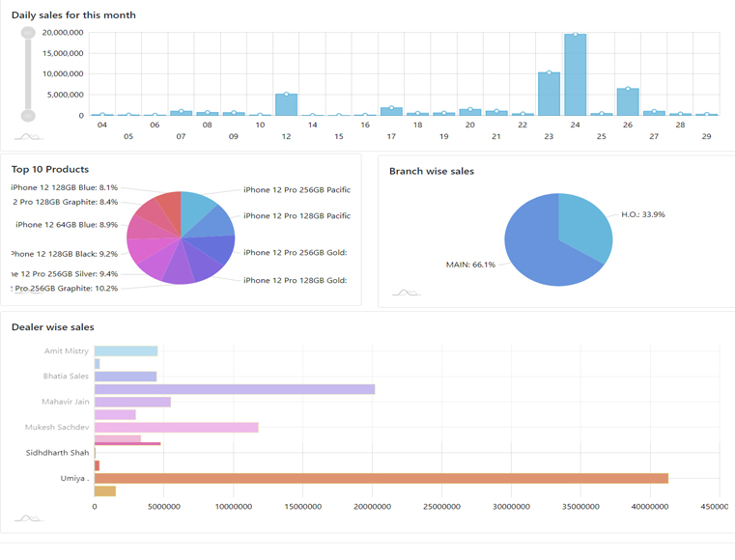
Task: Click the 'Branch wise sales' heading
Action: point(432,172)
